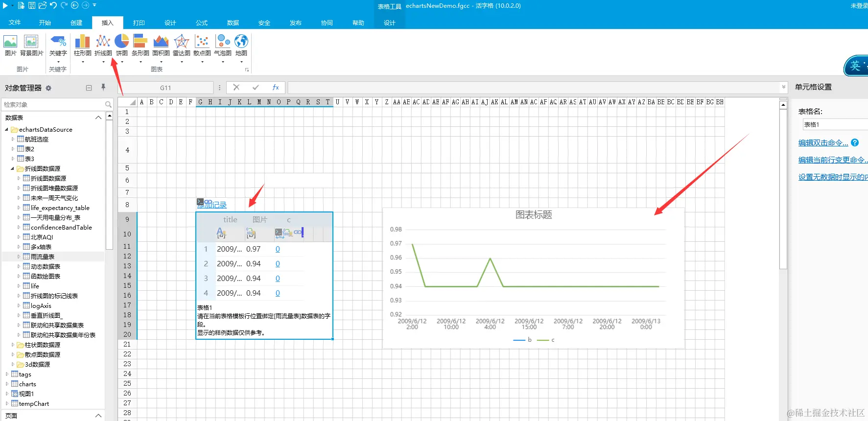Click the open folder icon in quick toolbar

tap(43, 5)
